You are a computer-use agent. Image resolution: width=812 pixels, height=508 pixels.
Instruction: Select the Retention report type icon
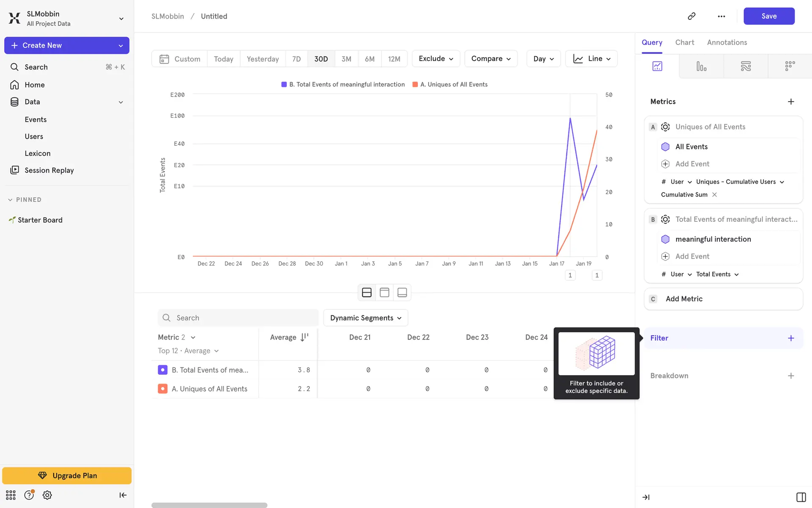(x=790, y=66)
